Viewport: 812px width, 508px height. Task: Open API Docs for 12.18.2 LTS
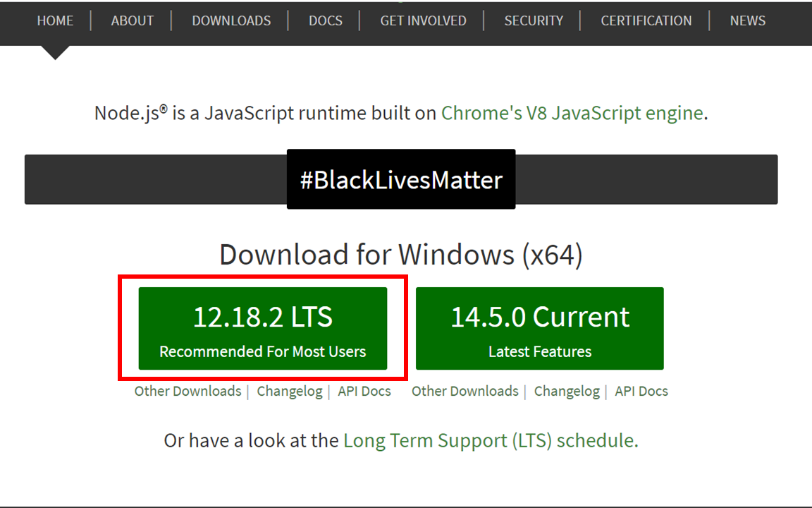pyautogui.click(x=364, y=391)
